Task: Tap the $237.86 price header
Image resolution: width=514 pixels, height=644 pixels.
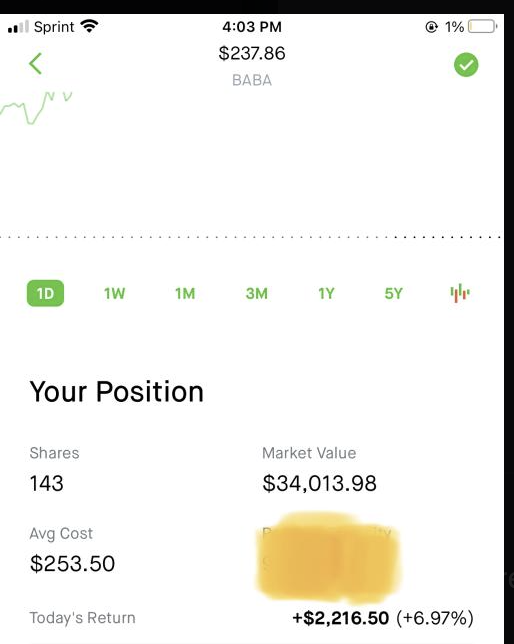Action: point(252,53)
